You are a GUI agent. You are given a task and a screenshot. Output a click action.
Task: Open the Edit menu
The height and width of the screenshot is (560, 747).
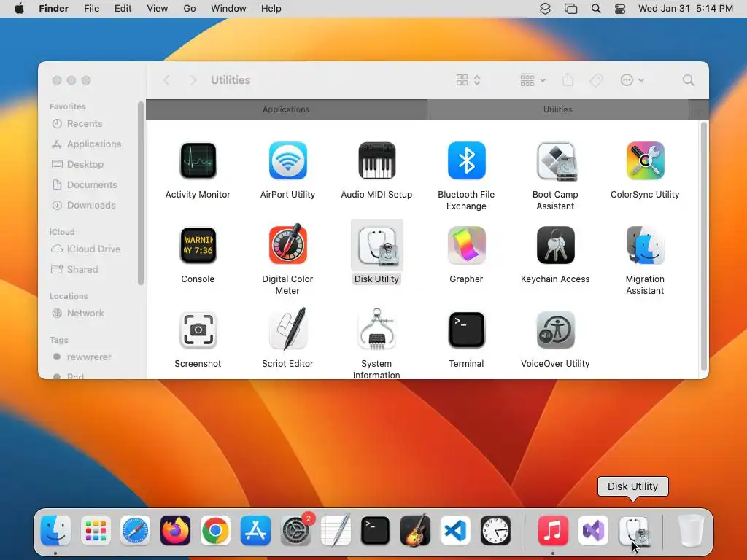[x=123, y=9]
